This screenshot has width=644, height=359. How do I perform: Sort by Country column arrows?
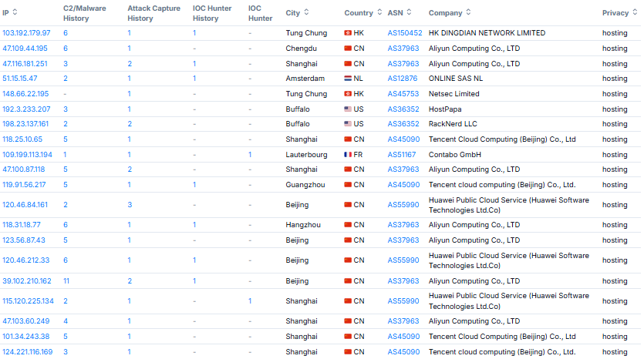click(379, 12)
